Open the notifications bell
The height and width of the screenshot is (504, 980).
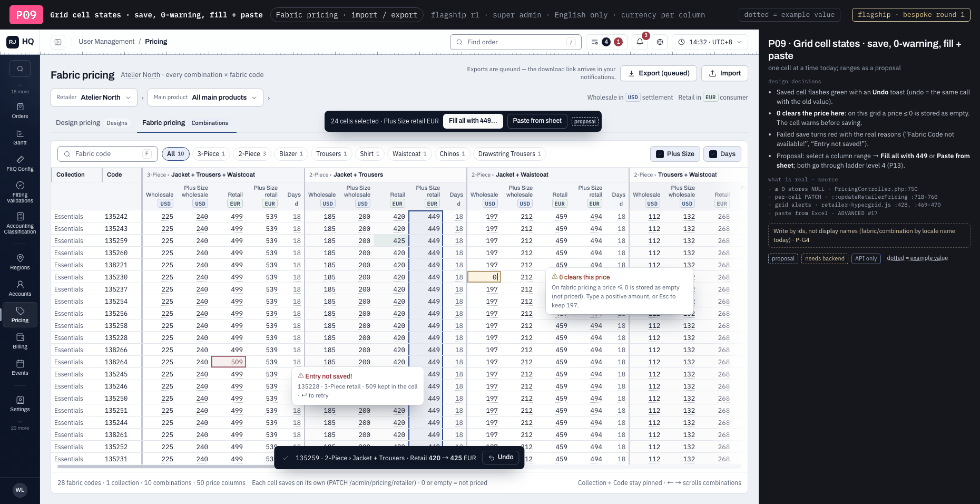(x=640, y=42)
